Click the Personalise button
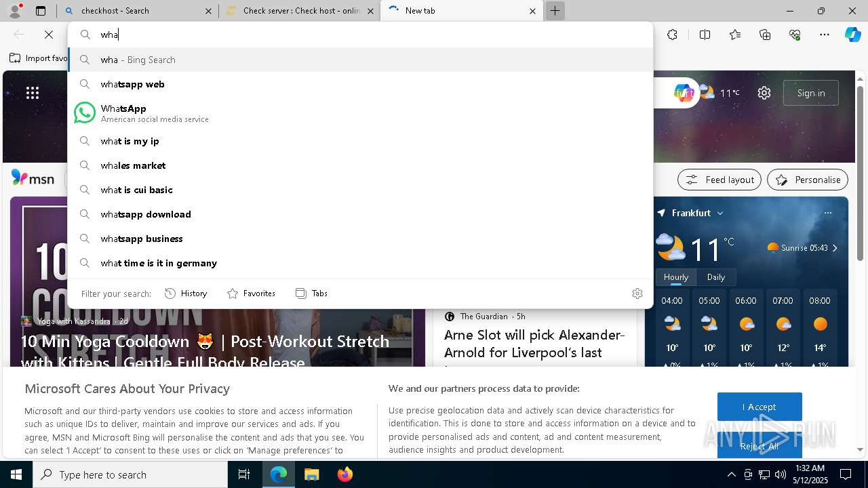868x488 pixels. click(808, 180)
